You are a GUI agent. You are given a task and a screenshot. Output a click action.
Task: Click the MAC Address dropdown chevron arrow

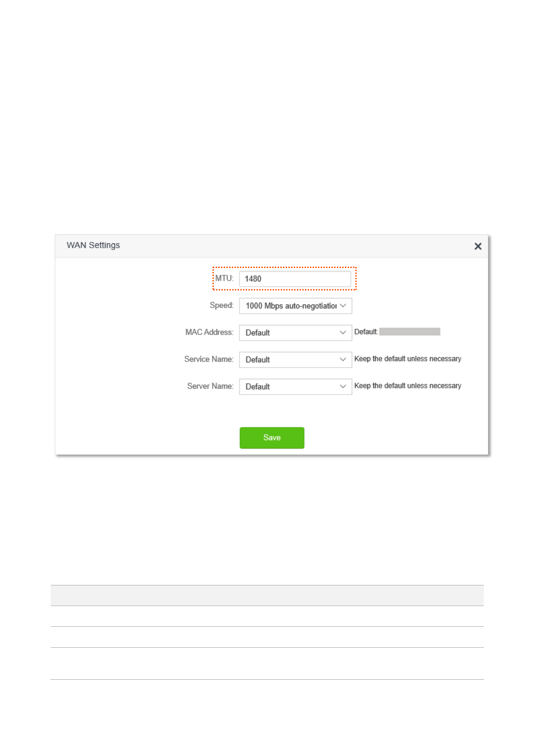click(x=343, y=333)
